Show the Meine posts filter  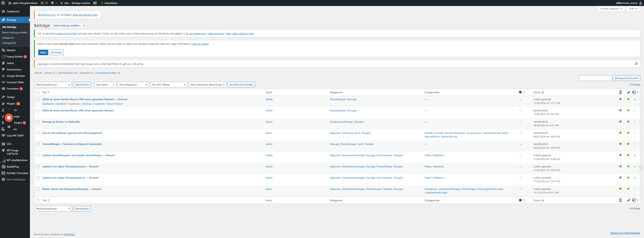(48, 73)
